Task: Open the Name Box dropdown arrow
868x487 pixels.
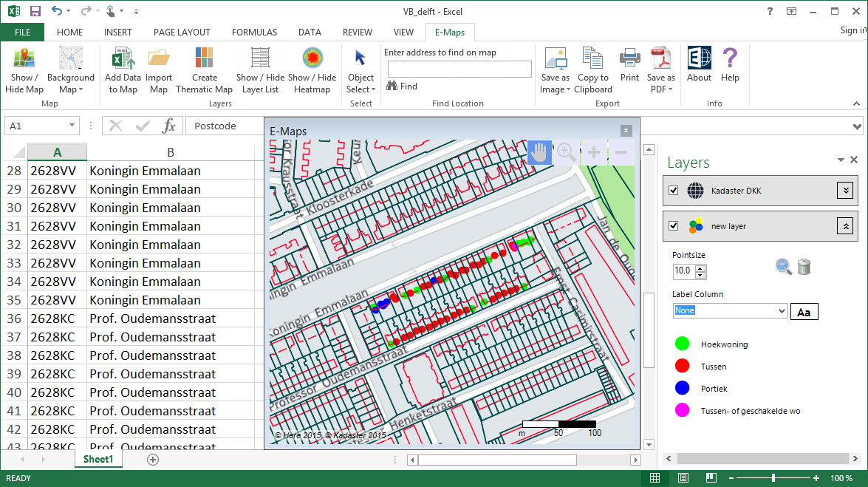Action: click(x=72, y=126)
